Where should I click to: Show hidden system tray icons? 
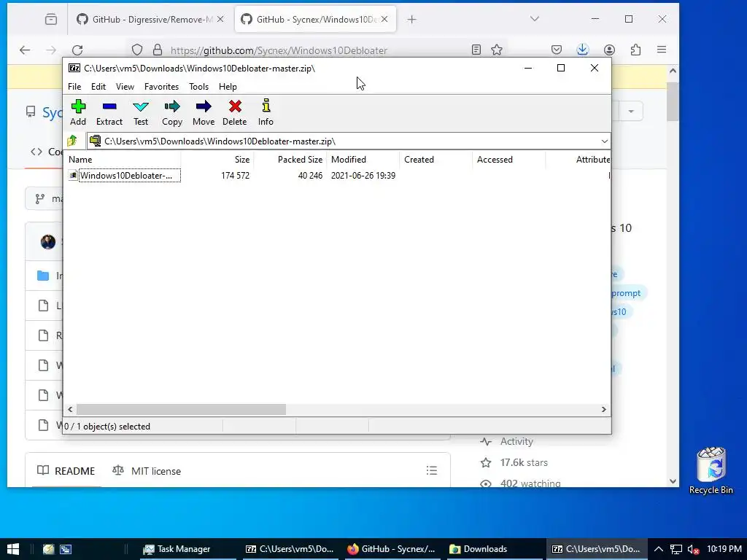coord(658,549)
